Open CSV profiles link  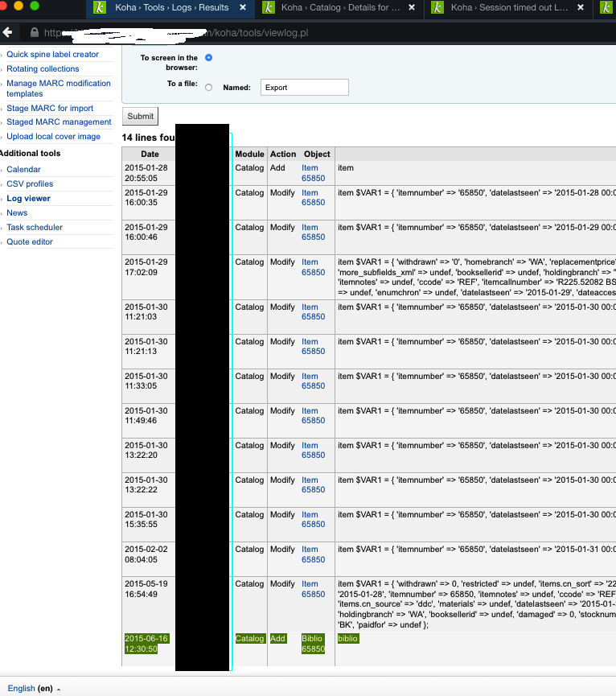(30, 184)
